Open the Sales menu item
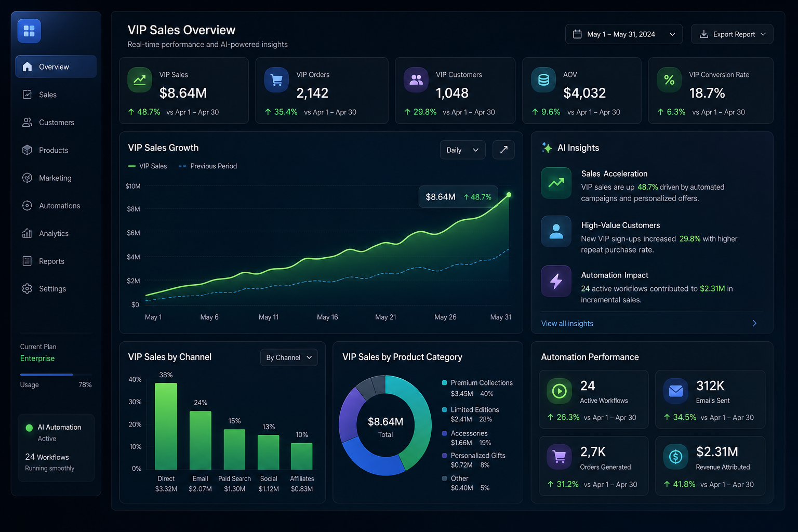This screenshot has width=798, height=532. click(x=56, y=95)
